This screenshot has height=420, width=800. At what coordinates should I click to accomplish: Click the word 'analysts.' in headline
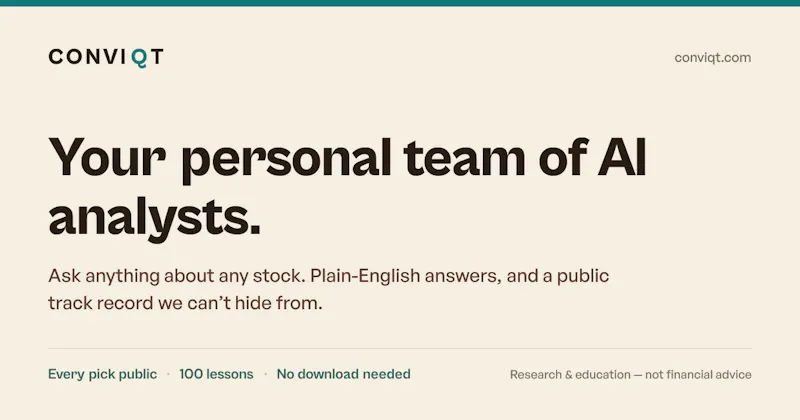click(x=155, y=218)
